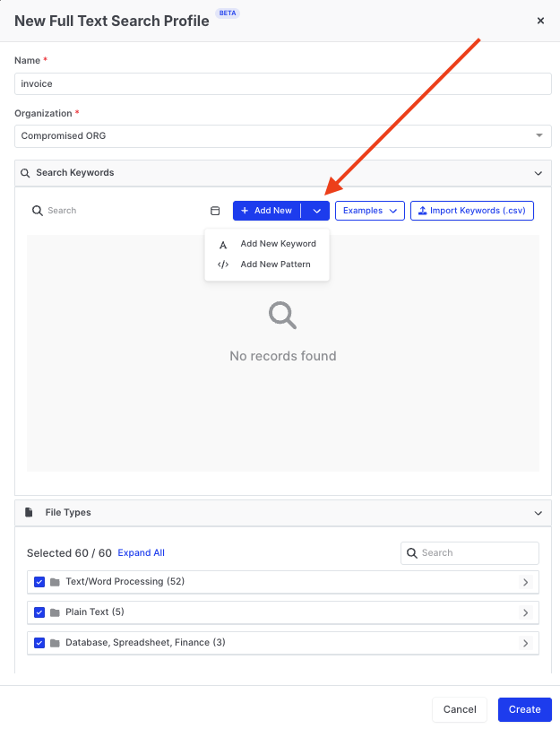The width and height of the screenshot is (560, 729).
Task: Choose Add New Keyword from the menu
Action: [x=277, y=244]
